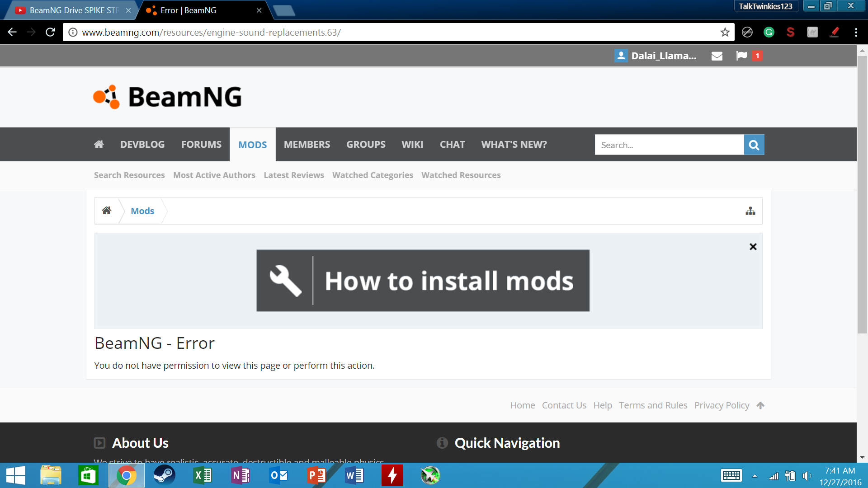Open the FORUMS nav item
Screen dimensions: 868x488
[x=201, y=144]
